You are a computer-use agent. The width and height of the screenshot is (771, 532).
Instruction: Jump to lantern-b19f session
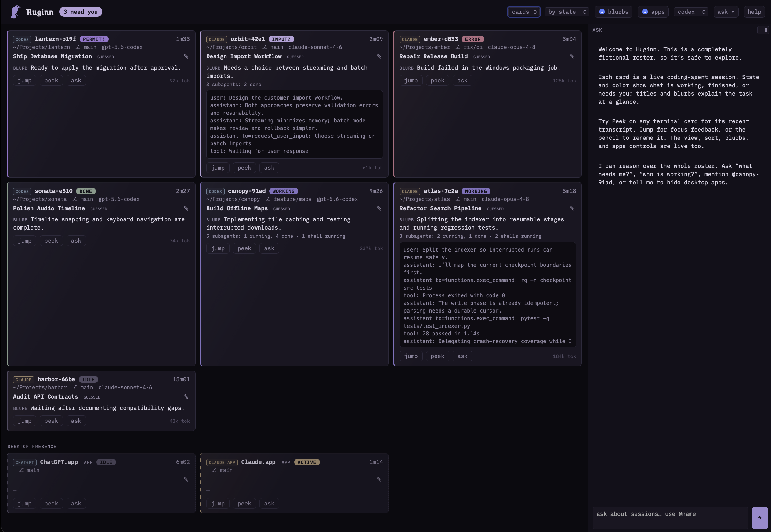click(25, 81)
